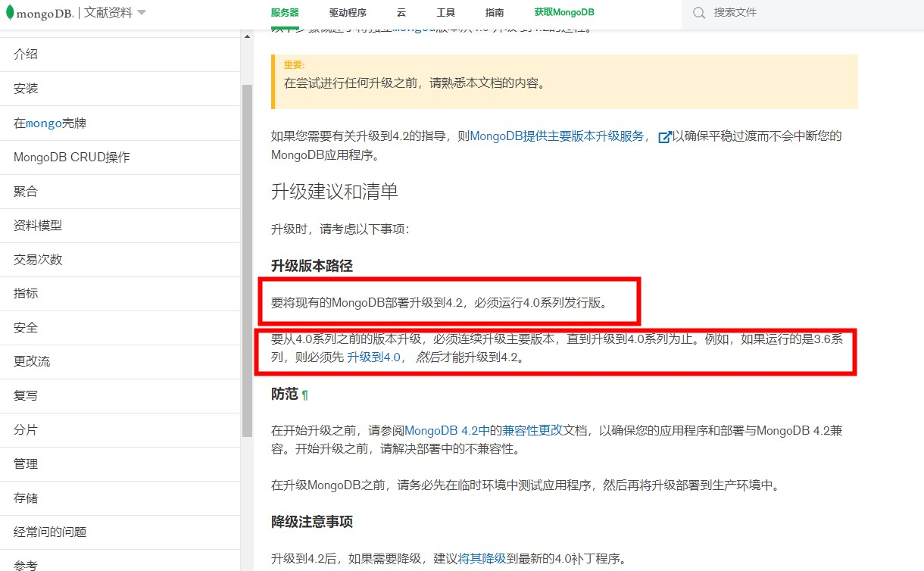This screenshot has width=924, height=571.
Task: Click the 升级版本路径 heading
Action: pos(312,266)
